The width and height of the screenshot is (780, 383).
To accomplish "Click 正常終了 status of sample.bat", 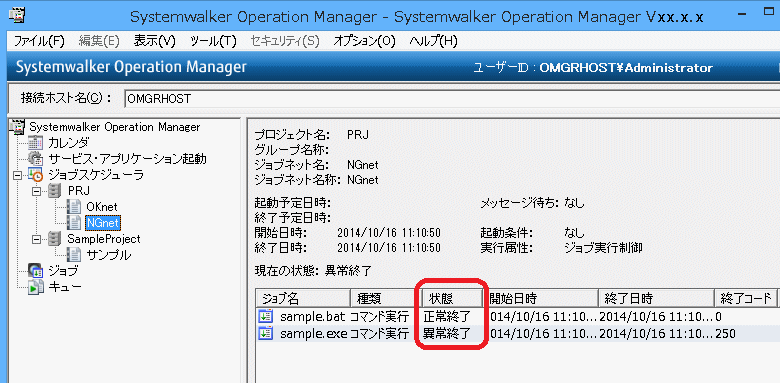I will pyautogui.click(x=446, y=316).
